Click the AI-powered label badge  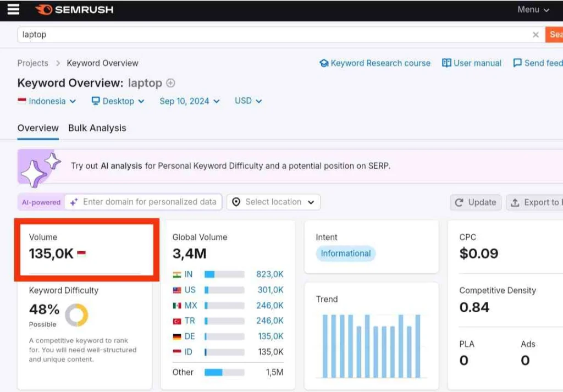tap(41, 202)
